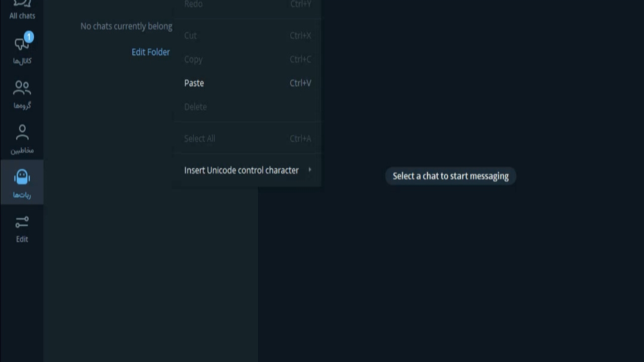Image resolution: width=644 pixels, height=362 pixels.
Task: Expand the arrow beside Insert Unicode control character
Action: (309, 169)
